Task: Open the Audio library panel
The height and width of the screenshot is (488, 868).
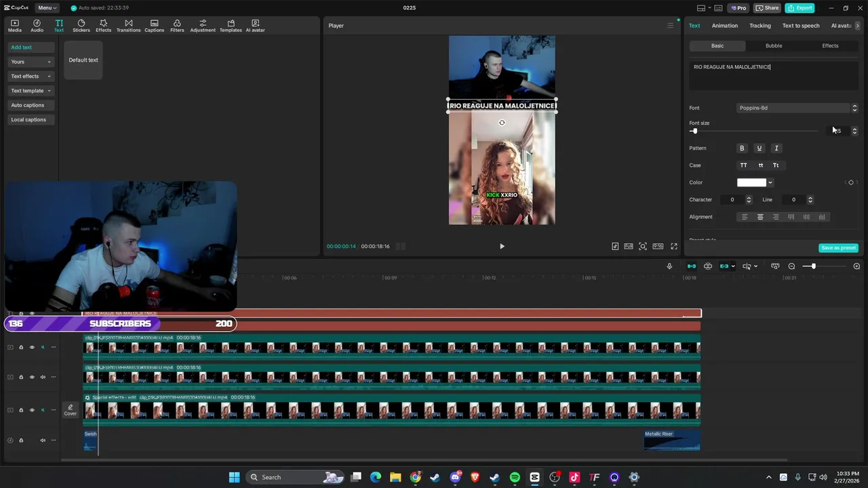Action: [37, 26]
